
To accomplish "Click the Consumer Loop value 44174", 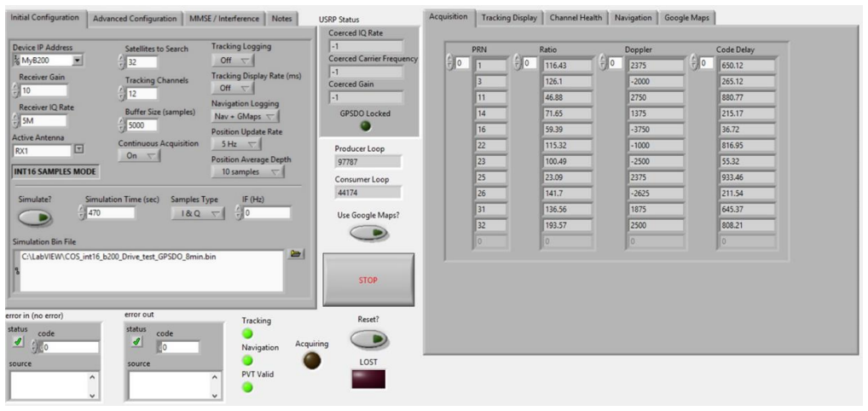I will (x=368, y=193).
